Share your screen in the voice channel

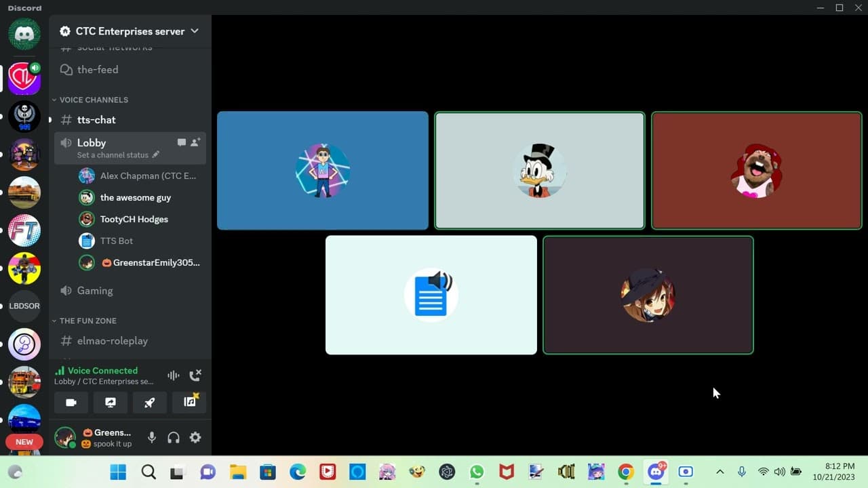click(111, 403)
